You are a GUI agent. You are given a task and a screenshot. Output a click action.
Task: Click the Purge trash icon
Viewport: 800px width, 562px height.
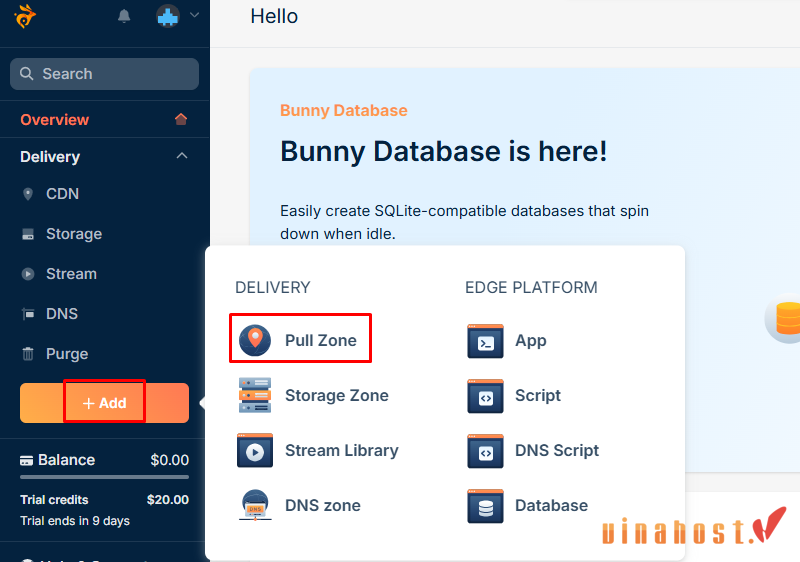(28, 353)
